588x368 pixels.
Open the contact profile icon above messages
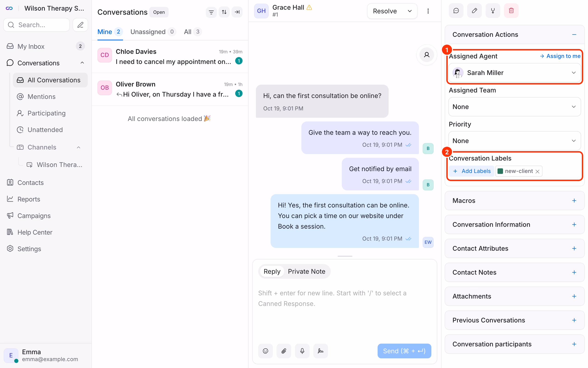[427, 55]
